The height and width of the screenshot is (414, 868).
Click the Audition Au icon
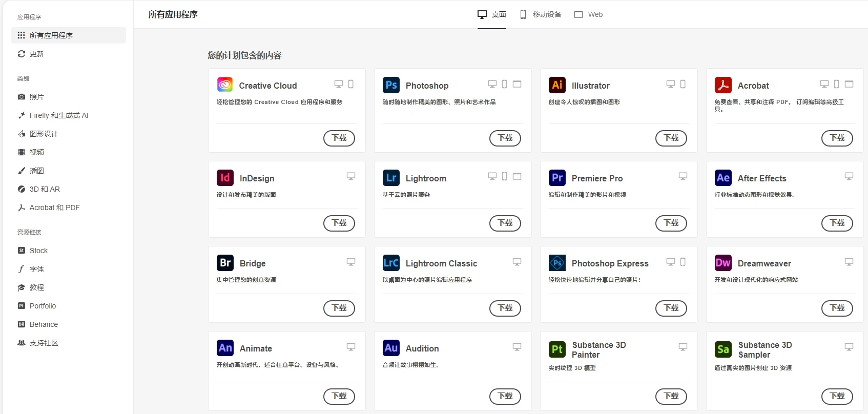tap(391, 347)
